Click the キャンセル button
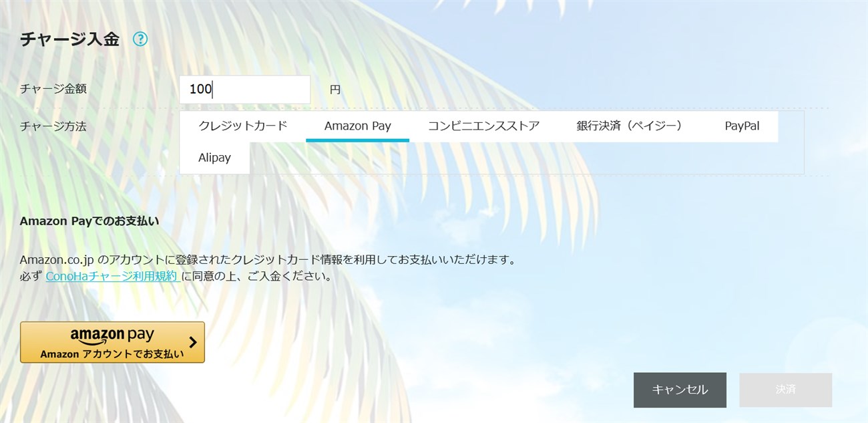The height and width of the screenshot is (423, 868). pyautogui.click(x=680, y=390)
